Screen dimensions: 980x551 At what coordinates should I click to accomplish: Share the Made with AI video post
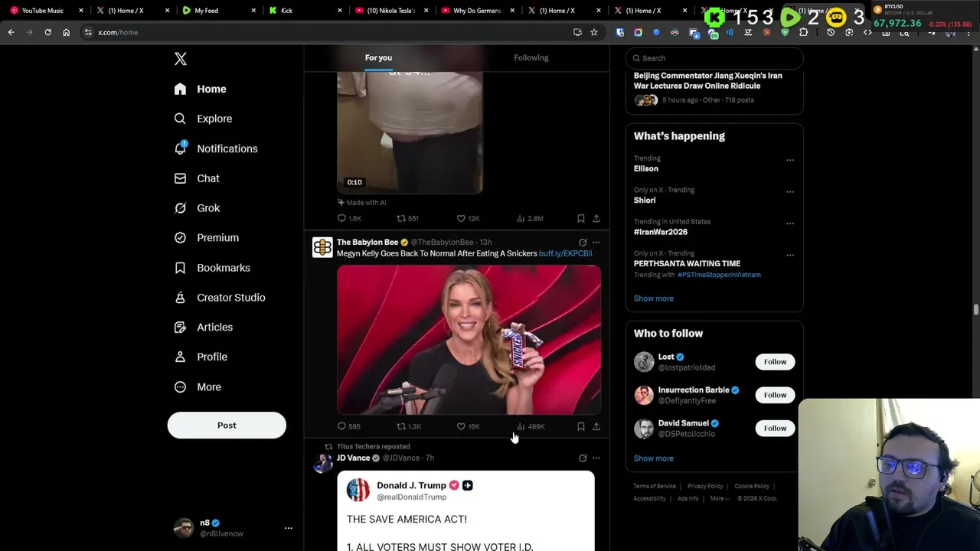click(x=596, y=219)
